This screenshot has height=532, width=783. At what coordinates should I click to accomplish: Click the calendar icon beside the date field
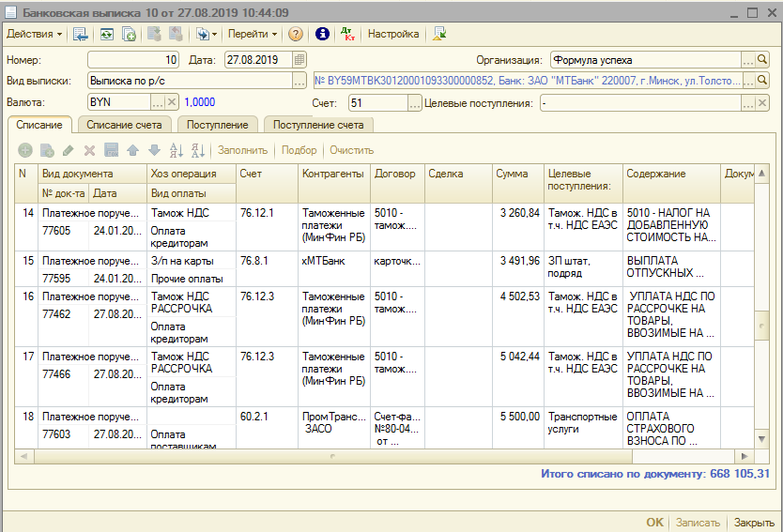point(299,60)
